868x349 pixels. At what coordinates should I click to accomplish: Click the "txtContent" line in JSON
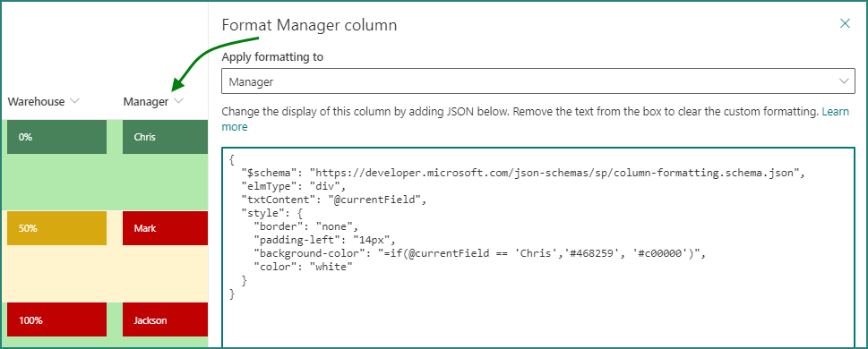(x=335, y=200)
